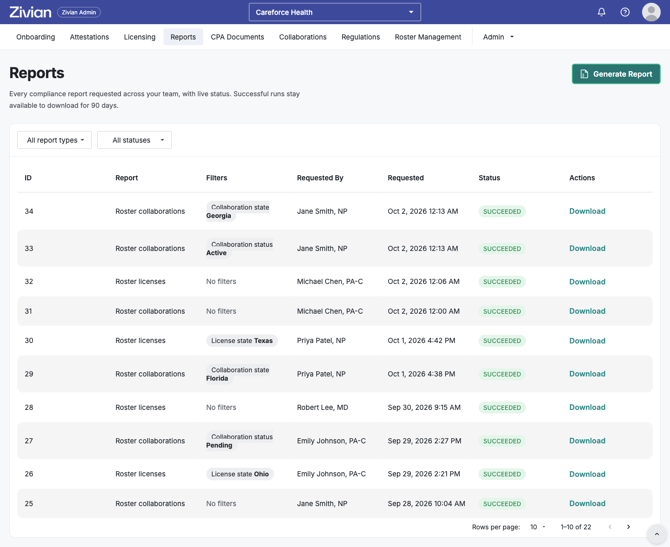The image size is (670, 547).
Task: Click the help question mark icon
Action: (x=625, y=12)
